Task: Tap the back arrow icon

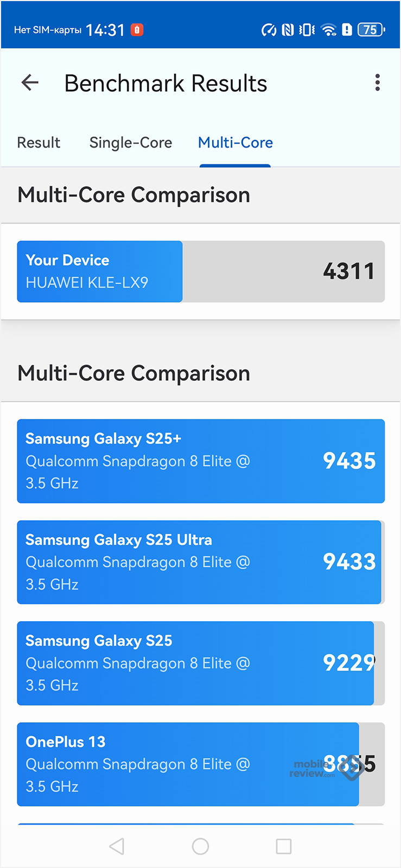Action: [x=30, y=83]
